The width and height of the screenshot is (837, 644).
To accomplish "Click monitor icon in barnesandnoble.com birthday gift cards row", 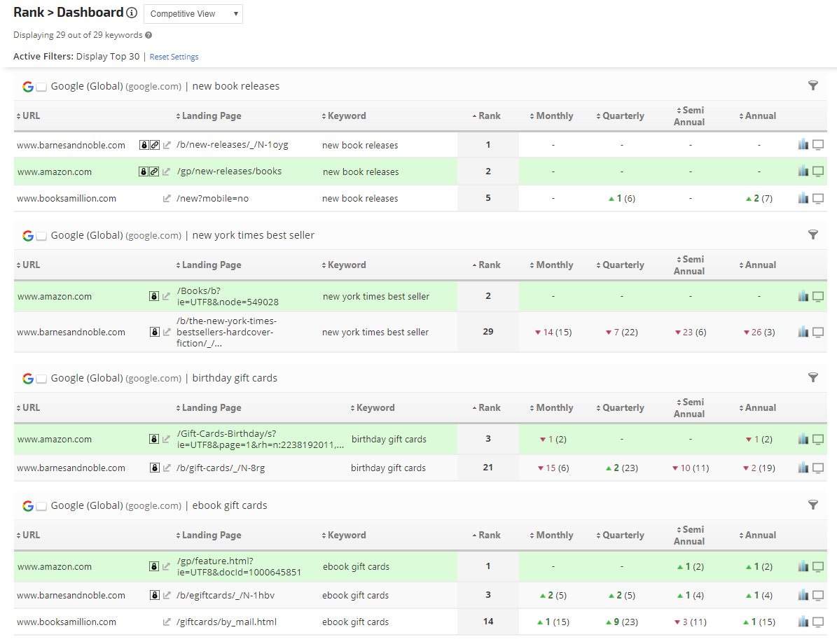I will [x=817, y=468].
